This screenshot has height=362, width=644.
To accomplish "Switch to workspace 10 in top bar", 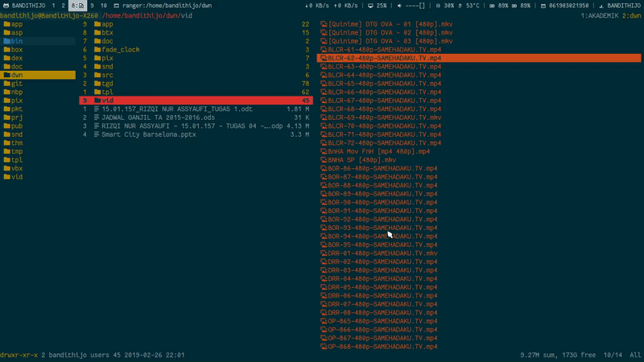I will point(104,6).
